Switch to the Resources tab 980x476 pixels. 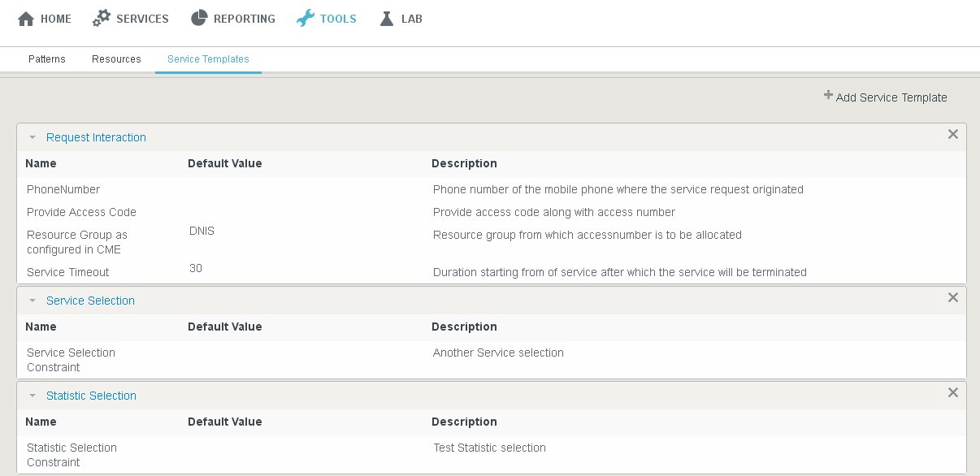click(116, 59)
